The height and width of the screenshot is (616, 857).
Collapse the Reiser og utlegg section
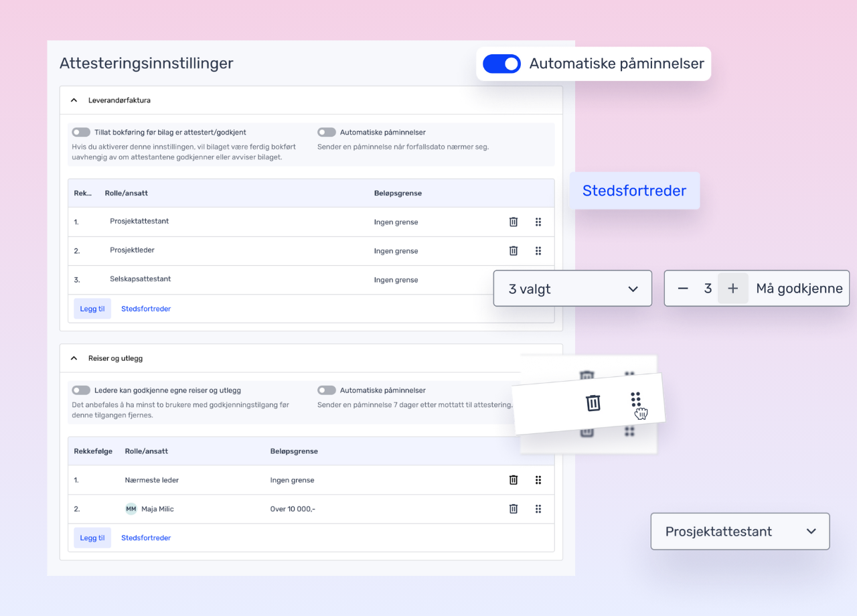coord(74,358)
